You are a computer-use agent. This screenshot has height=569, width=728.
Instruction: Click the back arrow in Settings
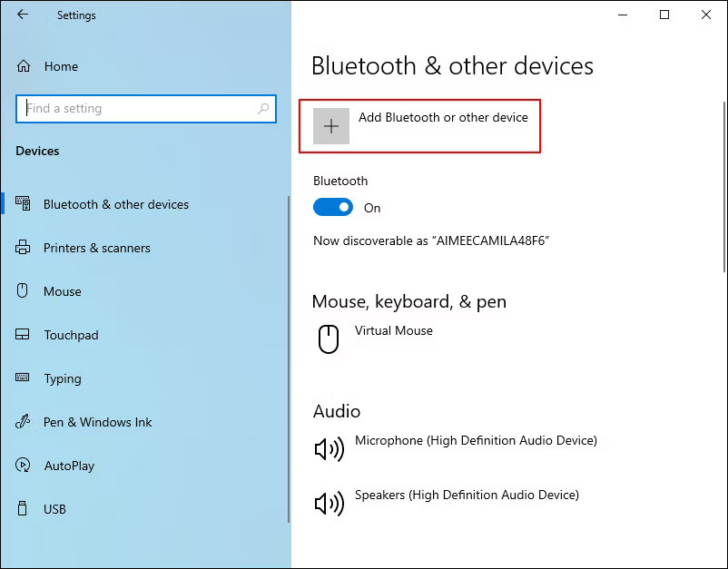pyautogui.click(x=23, y=15)
